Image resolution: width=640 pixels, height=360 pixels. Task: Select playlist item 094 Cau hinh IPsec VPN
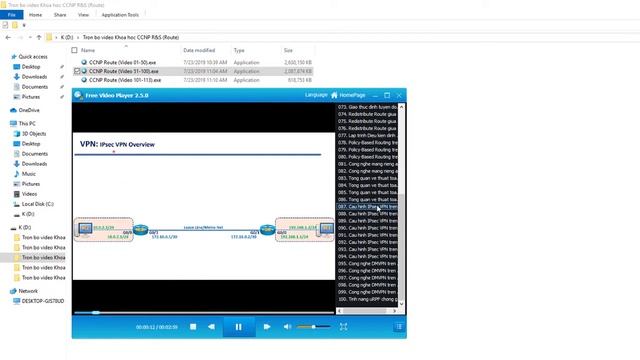click(x=367, y=256)
